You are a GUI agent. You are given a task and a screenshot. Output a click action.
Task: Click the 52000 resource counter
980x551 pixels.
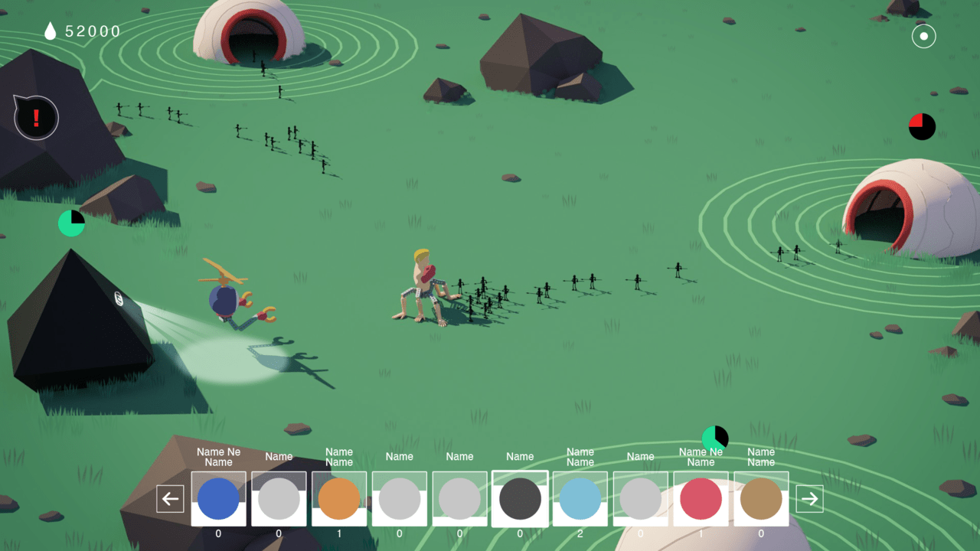(93, 31)
